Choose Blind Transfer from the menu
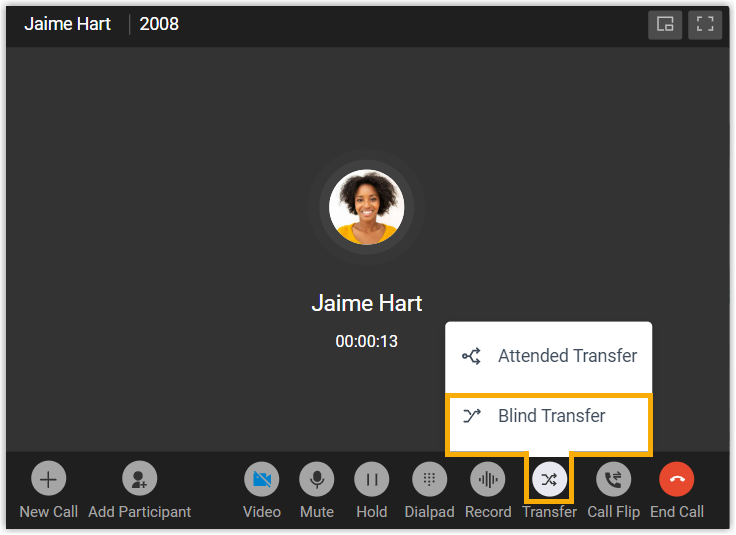Viewport: 736px width, 535px height. click(548, 417)
